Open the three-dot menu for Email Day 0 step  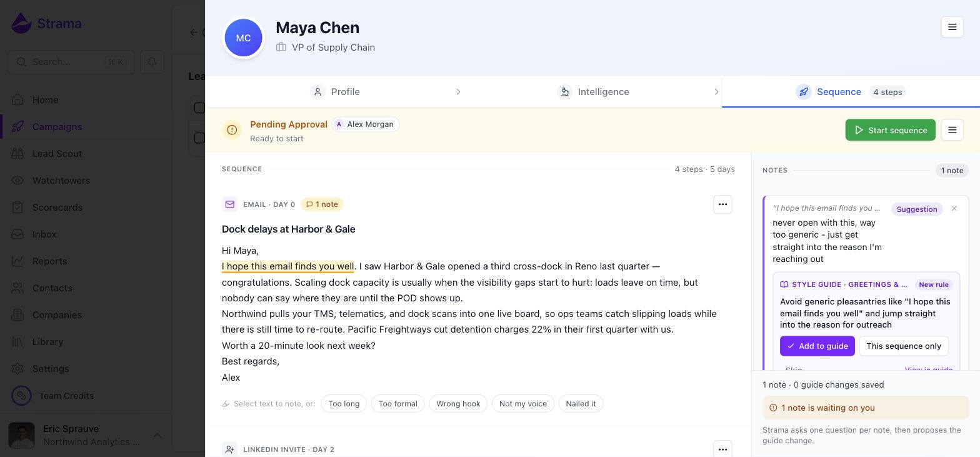click(722, 204)
